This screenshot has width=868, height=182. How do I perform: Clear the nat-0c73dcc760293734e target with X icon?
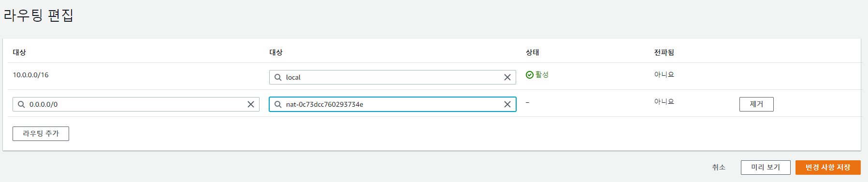(507, 104)
